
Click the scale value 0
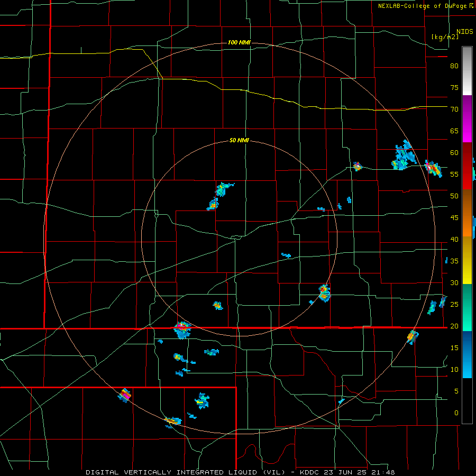456,413
